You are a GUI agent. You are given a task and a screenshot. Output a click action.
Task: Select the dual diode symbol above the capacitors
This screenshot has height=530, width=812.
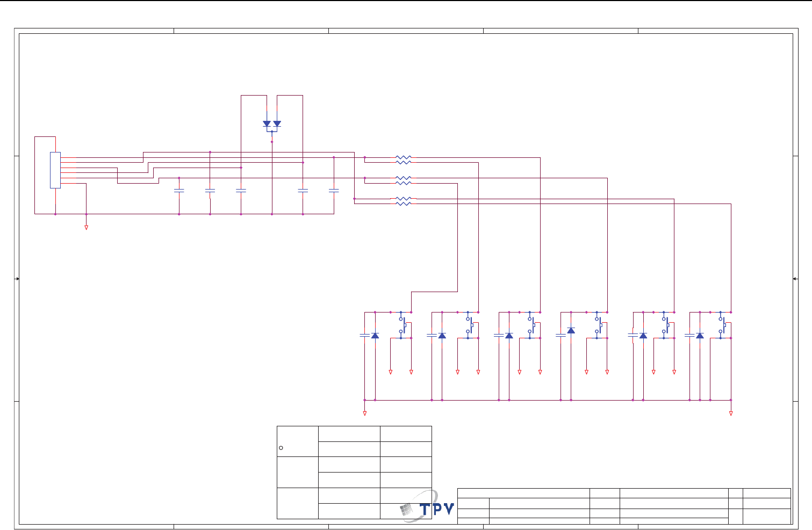pos(272,125)
